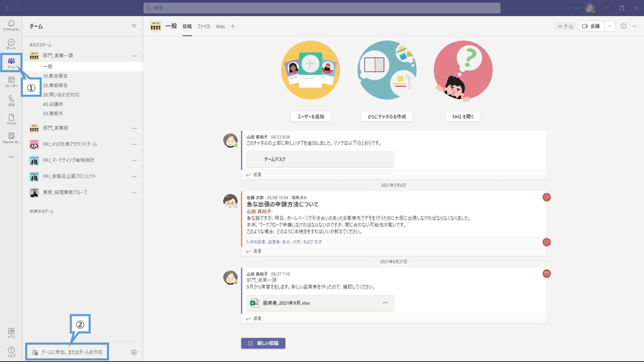Open more options for 部門_営業一課
The height and width of the screenshot is (362, 644).
pyautogui.click(x=134, y=55)
